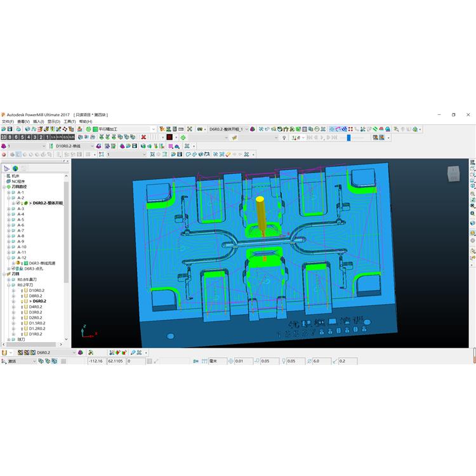Expand the A-10 toolpath folder
This screenshot has height=476, width=476.
pyautogui.click(x=9, y=247)
